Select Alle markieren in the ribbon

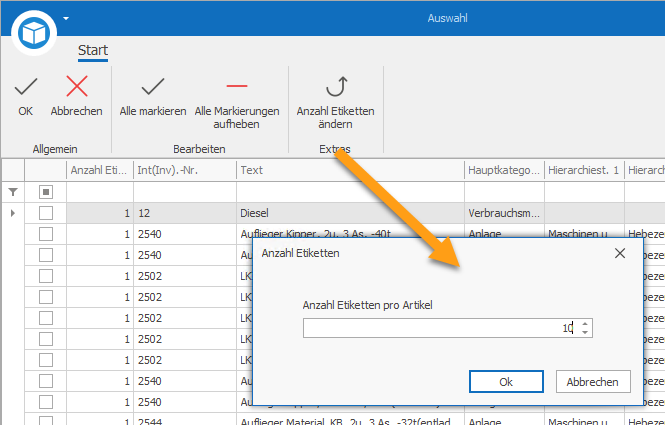(153, 96)
